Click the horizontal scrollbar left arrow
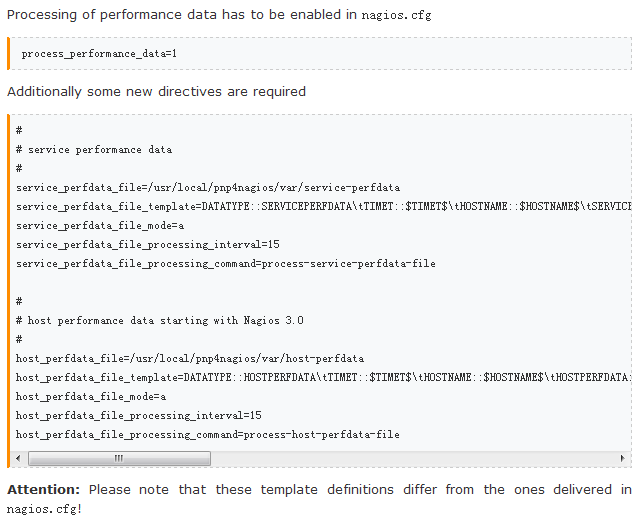This screenshot has height=520, width=642. click(x=21, y=458)
